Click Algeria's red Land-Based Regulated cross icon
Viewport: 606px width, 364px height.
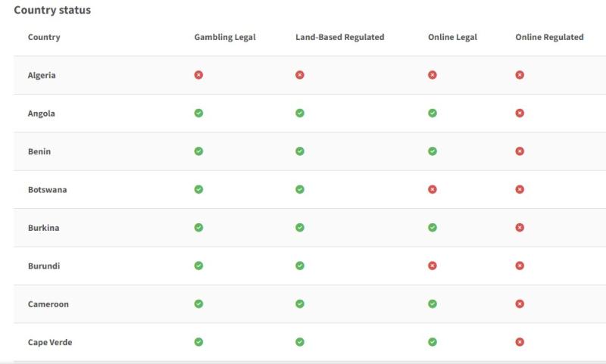300,75
